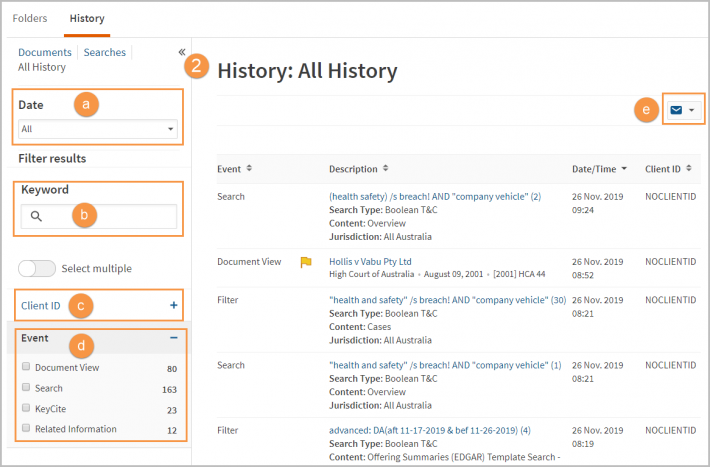This screenshot has height=467, width=710.
Task: Open the Date filter dropdown
Action: tap(98, 129)
